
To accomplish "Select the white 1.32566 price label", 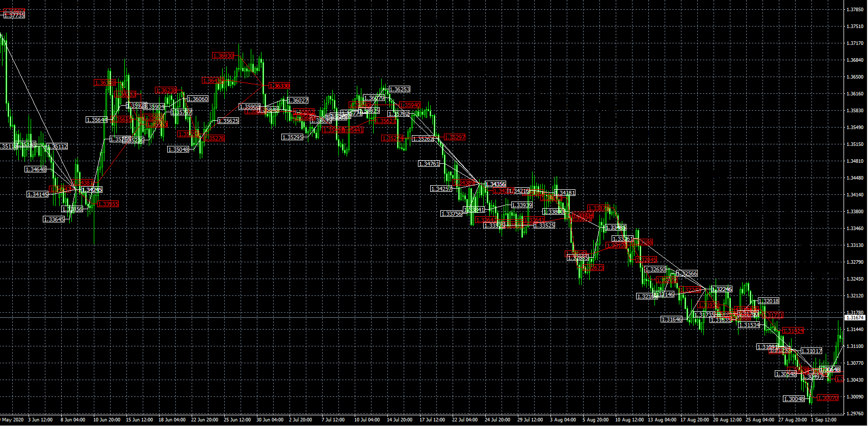I will [x=687, y=273].
